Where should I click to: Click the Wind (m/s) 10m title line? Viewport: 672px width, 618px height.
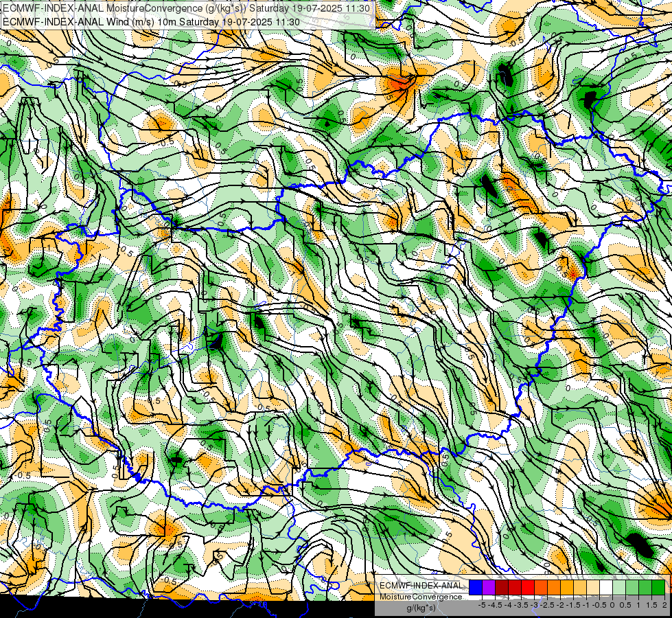click(x=151, y=22)
